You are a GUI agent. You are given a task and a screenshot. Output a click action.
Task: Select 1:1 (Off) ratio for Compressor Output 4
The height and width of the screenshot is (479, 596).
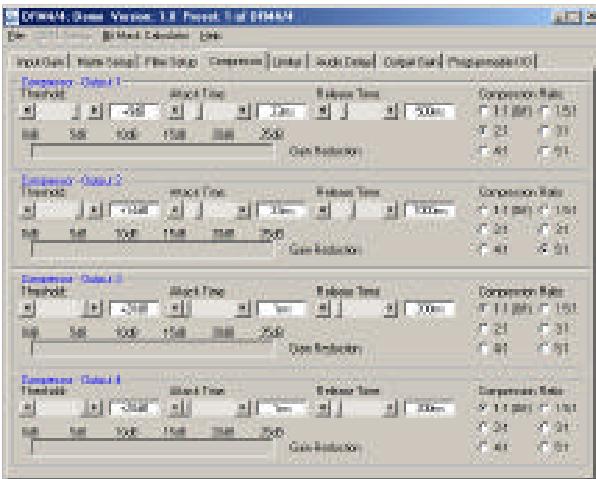[x=484, y=408]
